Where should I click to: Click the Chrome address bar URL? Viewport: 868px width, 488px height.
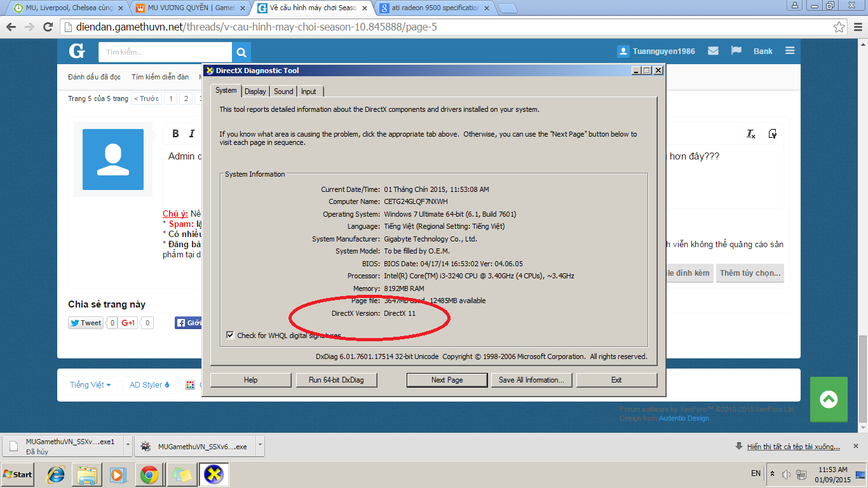pyautogui.click(x=445, y=27)
